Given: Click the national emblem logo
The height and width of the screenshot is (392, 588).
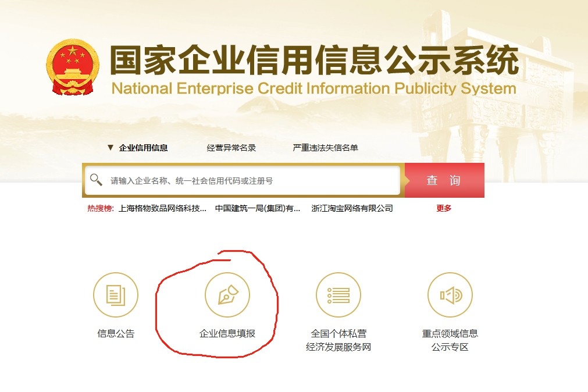Looking at the screenshot, I should tap(72, 67).
